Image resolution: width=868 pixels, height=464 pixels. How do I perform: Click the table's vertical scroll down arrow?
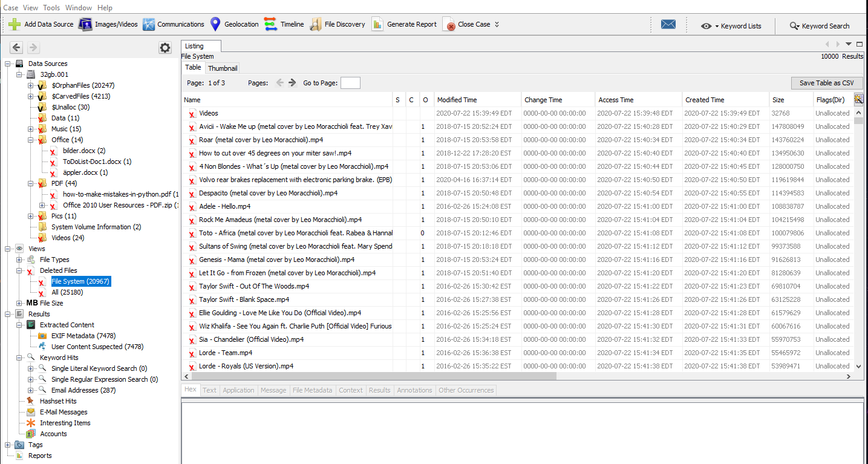858,366
